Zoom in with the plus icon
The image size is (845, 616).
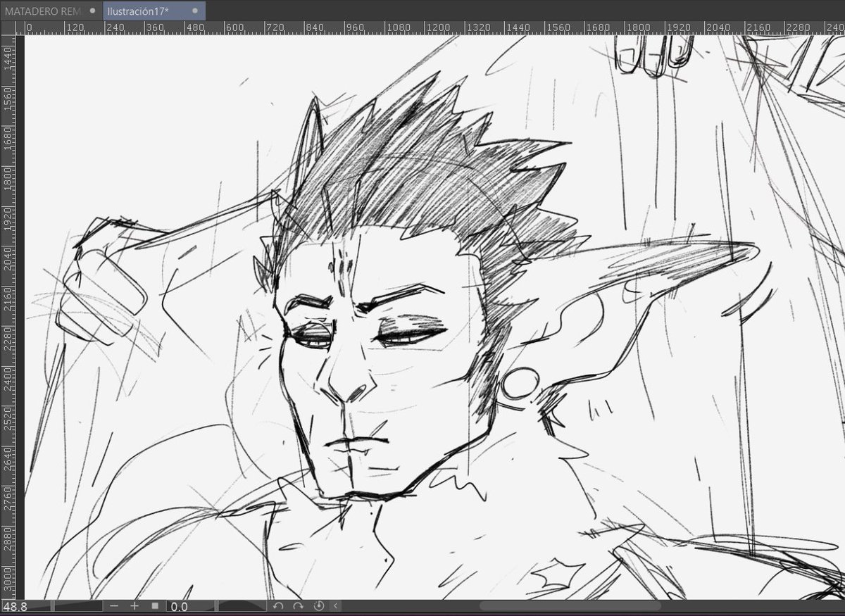click(x=134, y=606)
